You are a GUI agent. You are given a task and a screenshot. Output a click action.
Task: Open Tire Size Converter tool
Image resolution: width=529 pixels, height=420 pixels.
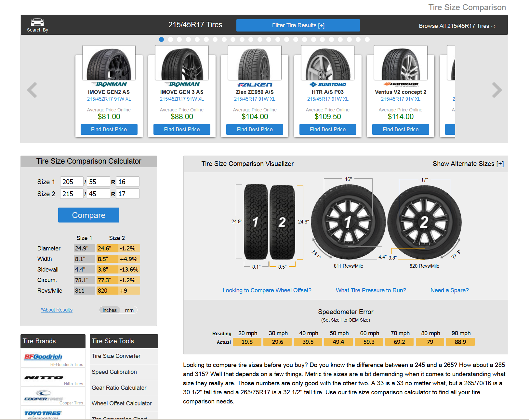pos(116,356)
